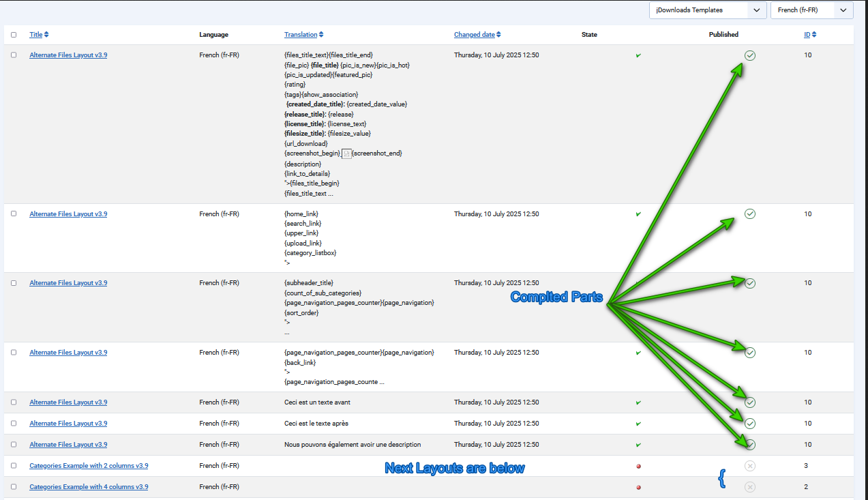Check the select-all checkbox in table header

click(x=14, y=35)
